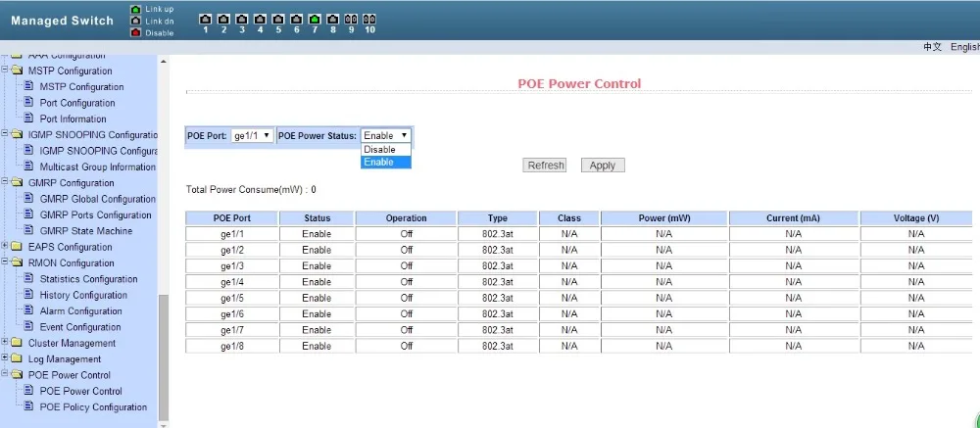Click the MSTP Configuration folder icon
Viewport: 980px width, 428px height.
pyautogui.click(x=17, y=71)
